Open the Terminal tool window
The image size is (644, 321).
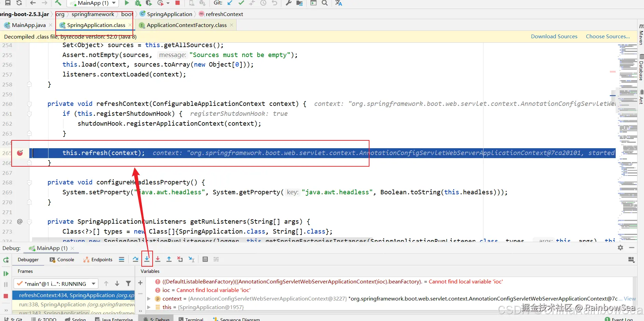click(x=191, y=319)
